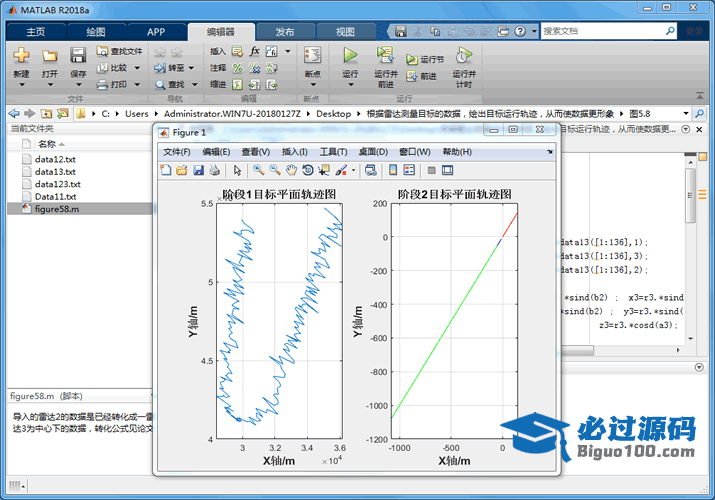715x500 pixels.
Task: Click Find Files (查找文件) in ribbon
Action: (x=119, y=51)
